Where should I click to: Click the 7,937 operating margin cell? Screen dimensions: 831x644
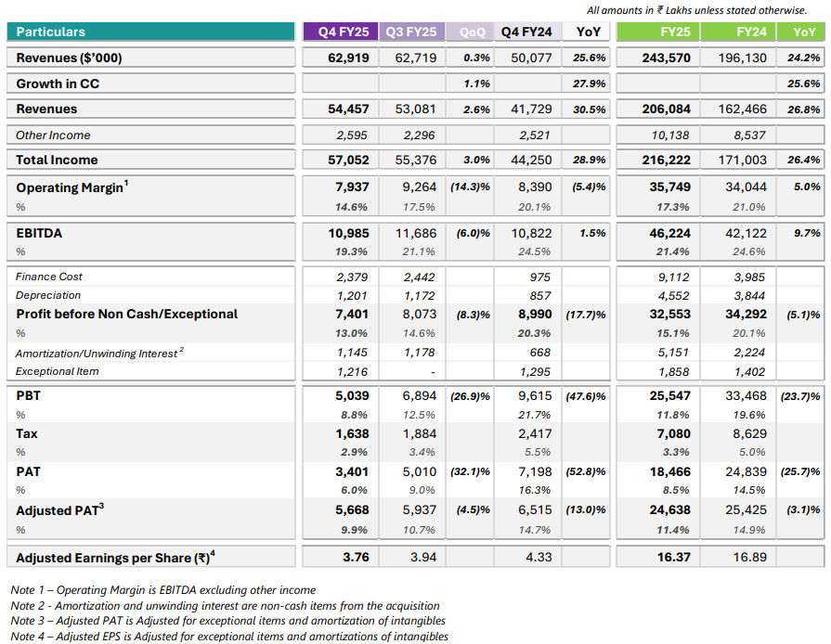point(352,187)
